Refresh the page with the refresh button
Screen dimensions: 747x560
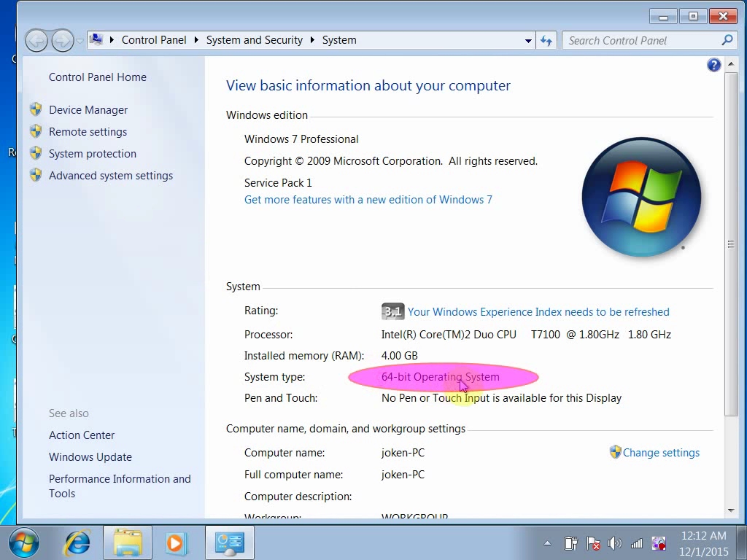pyautogui.click(x=546, y=41)
